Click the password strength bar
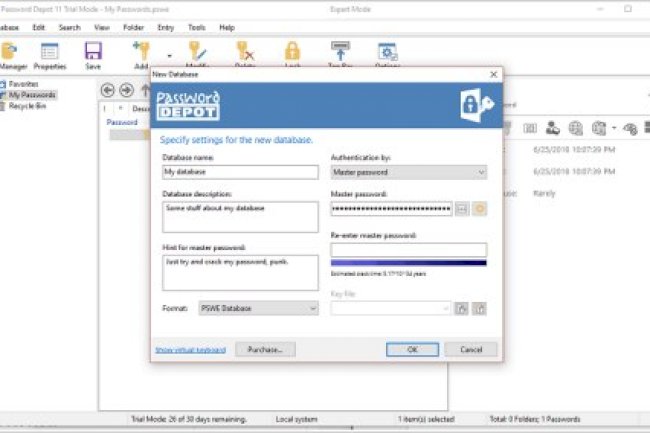This screenshot has width=650, height=433. tap(409, 263)
